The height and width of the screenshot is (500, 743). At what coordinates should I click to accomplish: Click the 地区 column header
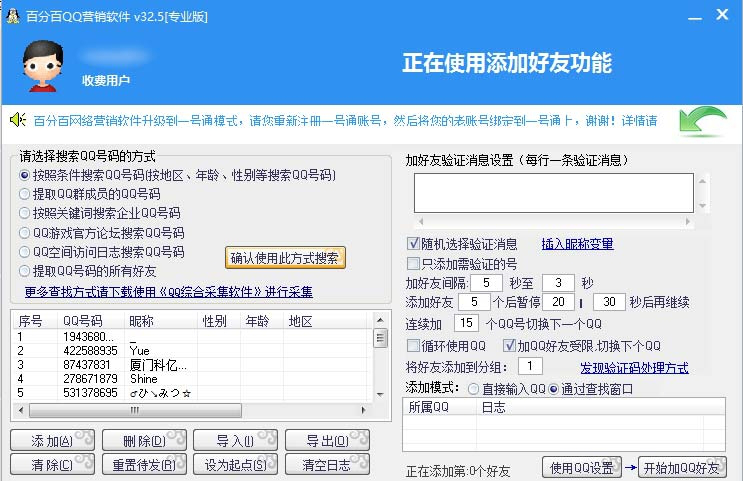325,321
